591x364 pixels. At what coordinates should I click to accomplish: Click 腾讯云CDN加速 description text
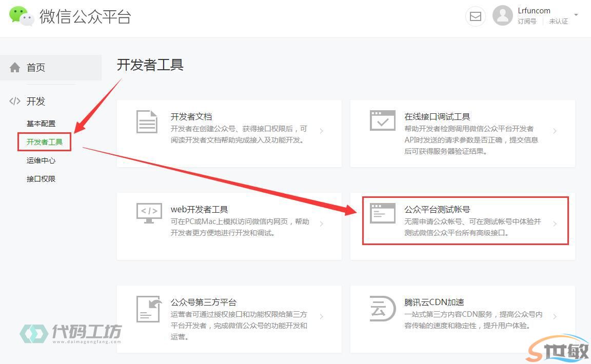474,320
